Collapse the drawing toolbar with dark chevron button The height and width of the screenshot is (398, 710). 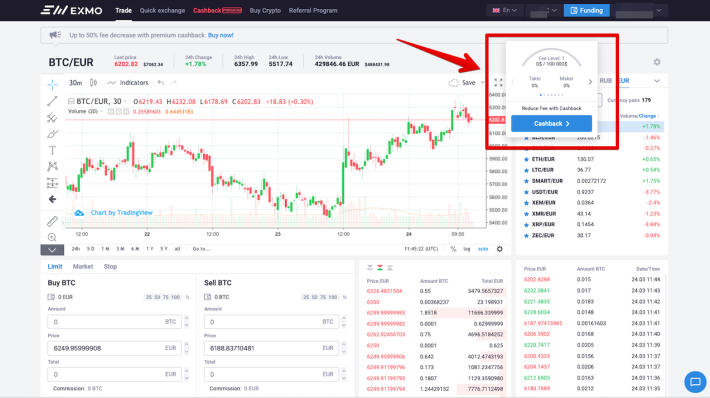tap(52, 249)
